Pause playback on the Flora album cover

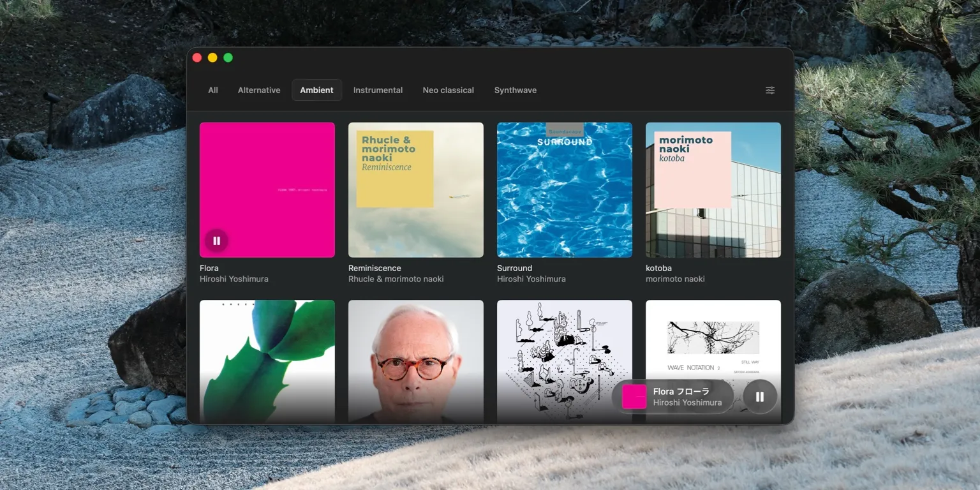pos(216,241)
